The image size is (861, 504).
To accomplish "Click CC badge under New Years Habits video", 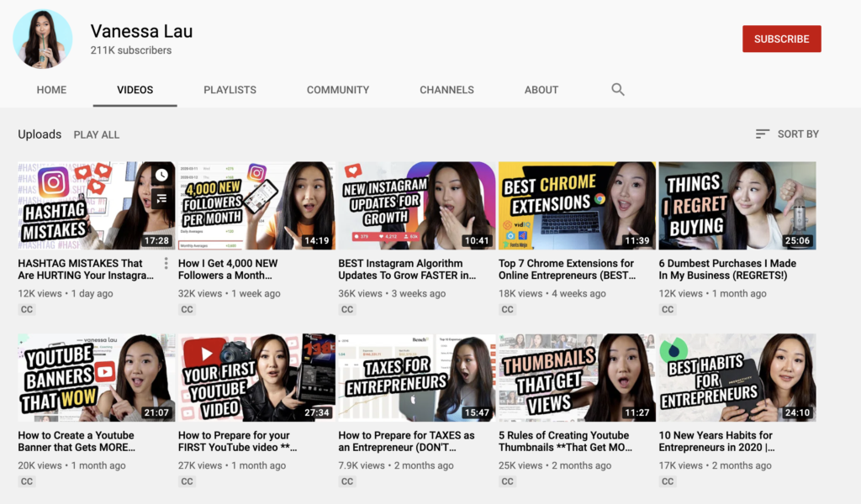I will [x=668, y=481].
